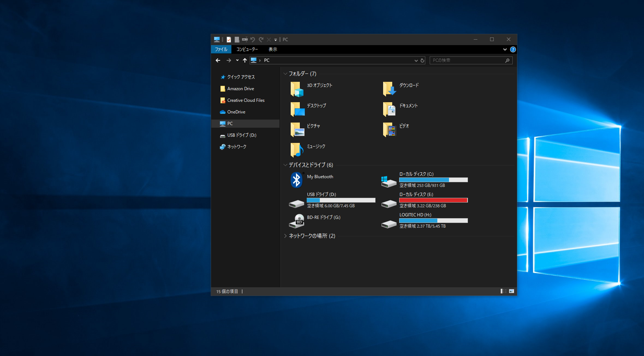Open the address bar history dropdown
644x356 pixels.
[416, 60]
